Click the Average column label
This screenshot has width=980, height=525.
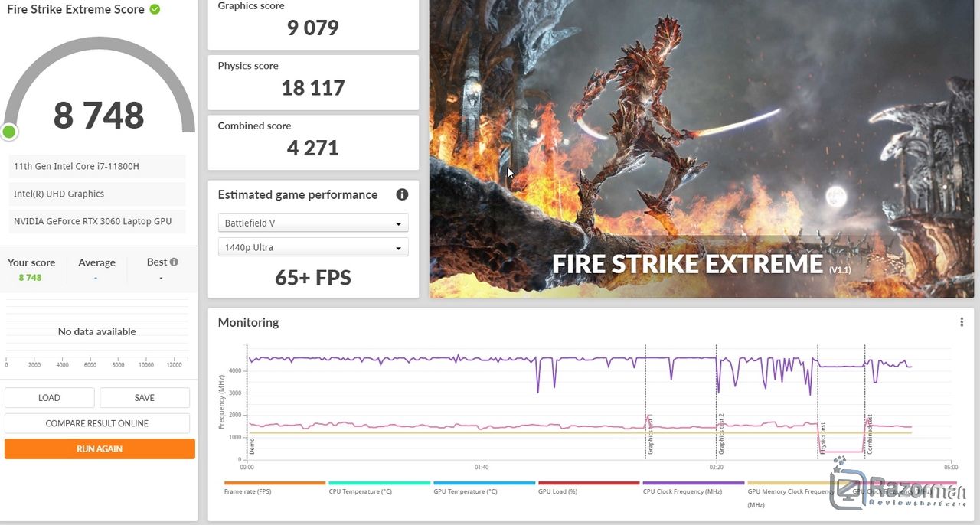96,262
